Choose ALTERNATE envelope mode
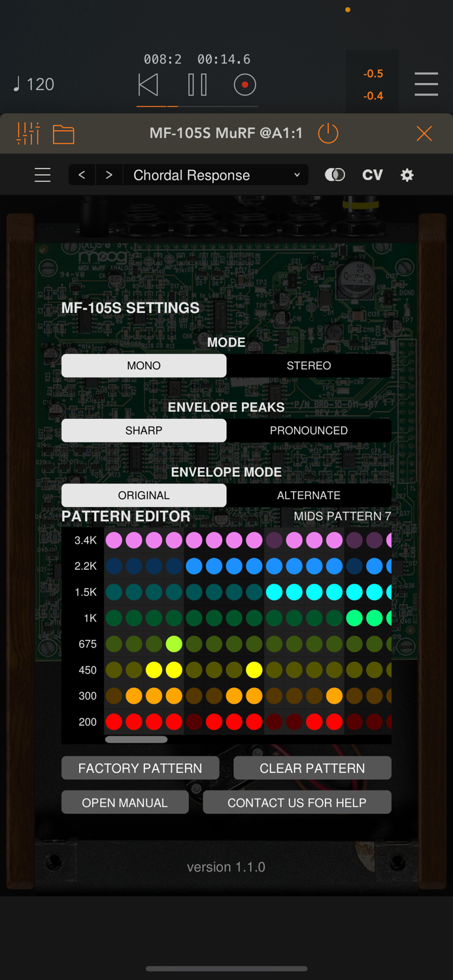Viewport: 453px width, 980px height. point(309,495)
